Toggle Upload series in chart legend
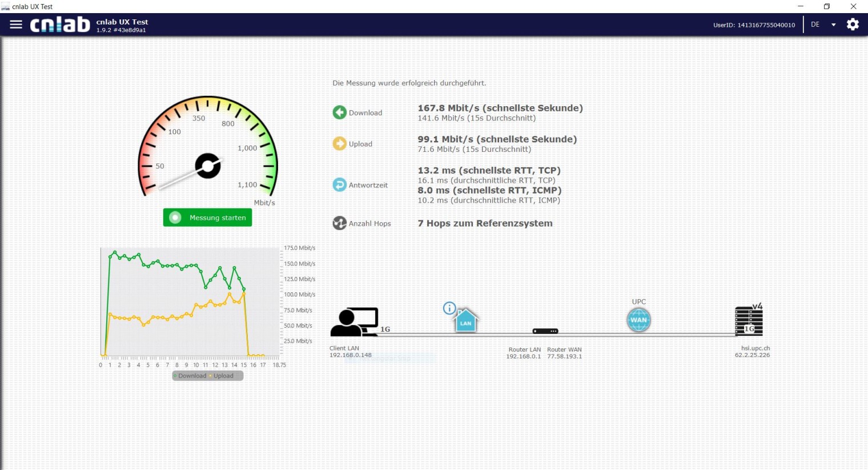This screenshot has width=868, height=470. tap(223, 376)
